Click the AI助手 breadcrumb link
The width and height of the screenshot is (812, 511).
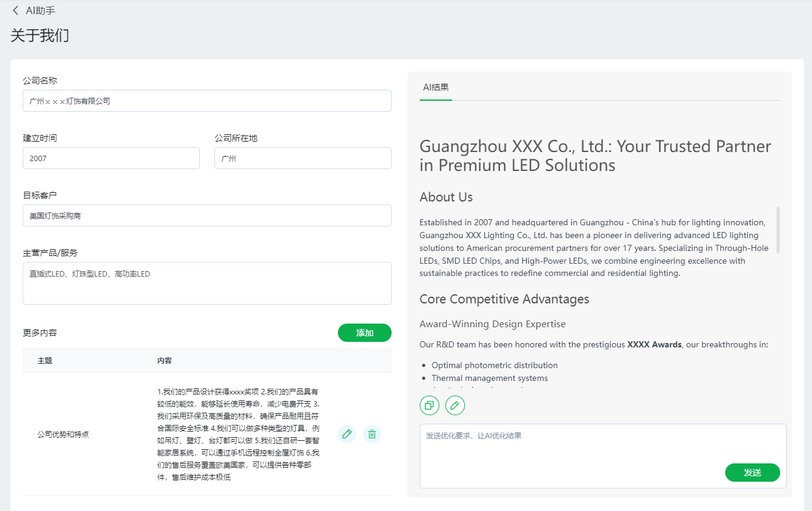[40, 10]
